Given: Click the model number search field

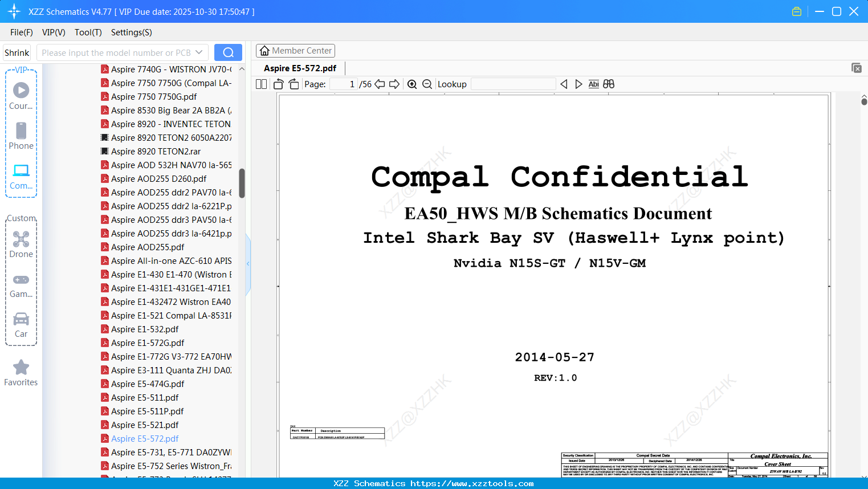Looking at the screenshot, I should tap(116, 52).
